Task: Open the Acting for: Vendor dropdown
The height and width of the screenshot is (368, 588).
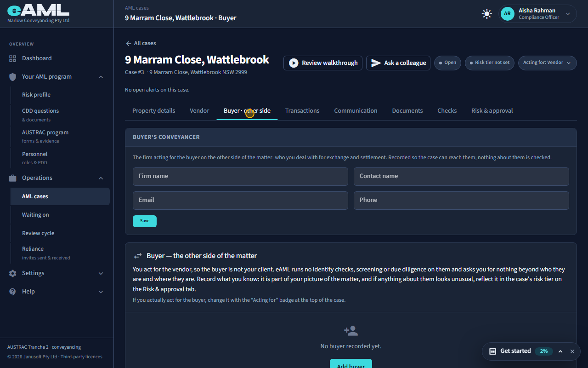Action: (x=547, y=63)
